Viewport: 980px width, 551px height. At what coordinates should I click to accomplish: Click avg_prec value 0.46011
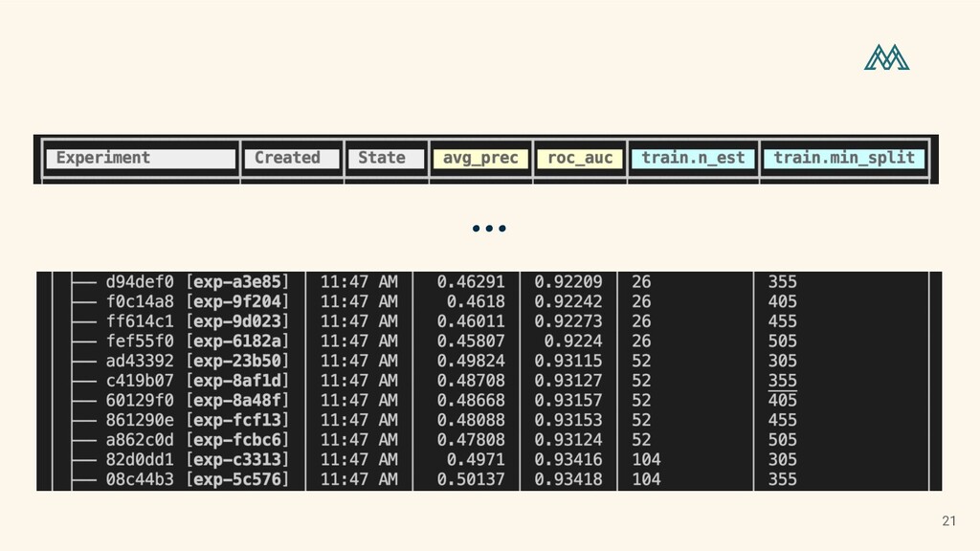pyautogui.click(x=471, y=321)
